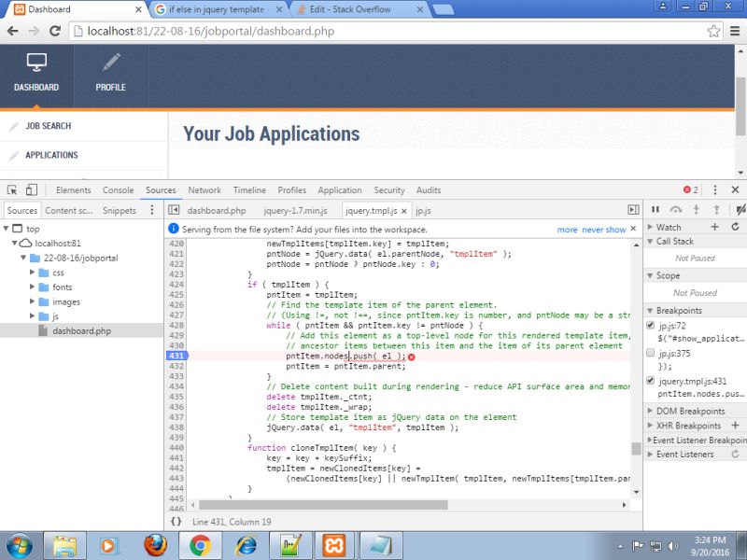Toggle the line 431 breakpoint in gutter

pos(177,356)
